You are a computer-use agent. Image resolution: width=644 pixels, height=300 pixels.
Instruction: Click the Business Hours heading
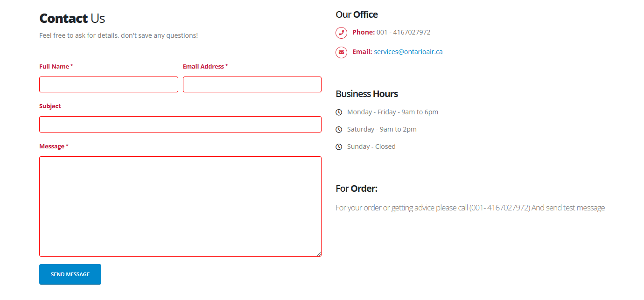point(366,94)
